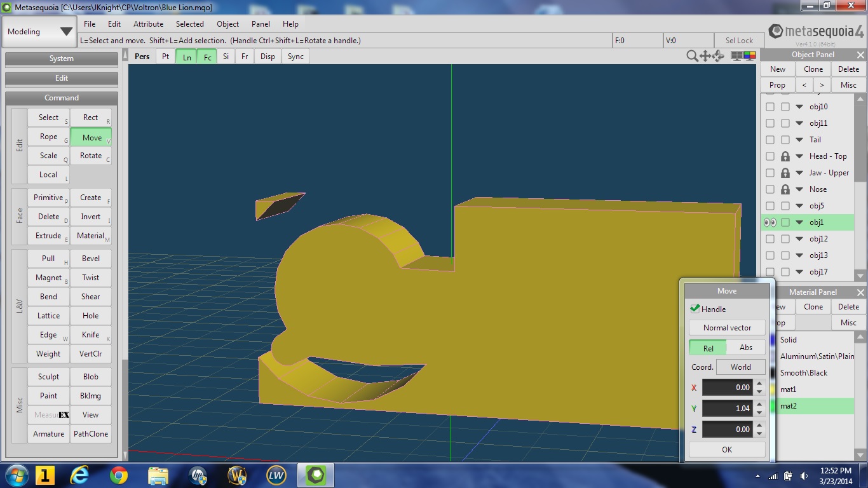Click the X value input field
Viewport: 868px width, 488px height.
point(728,387)
